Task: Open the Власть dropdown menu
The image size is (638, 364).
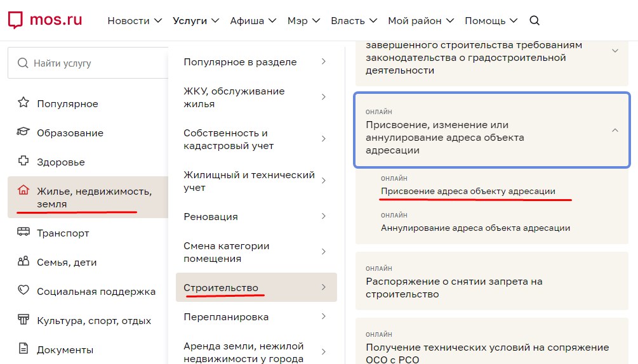Action: pyautogui.click(x=354, y=21)
